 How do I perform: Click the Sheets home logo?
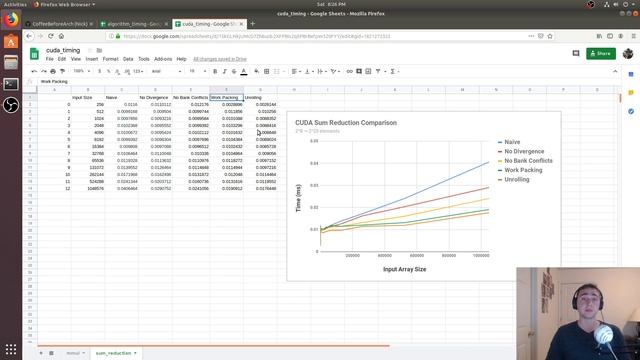pyautogui.click(x=34, y=54)
